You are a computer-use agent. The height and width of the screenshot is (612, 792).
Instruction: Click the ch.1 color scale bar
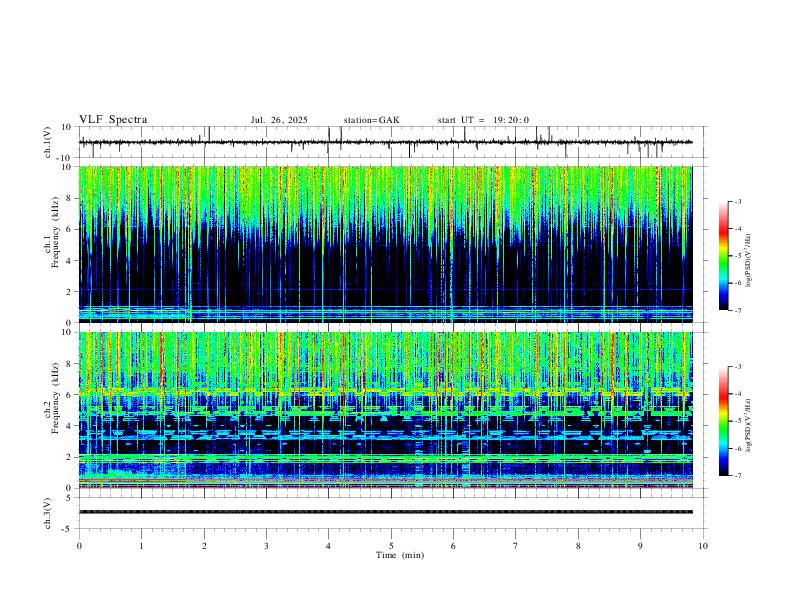723,256
